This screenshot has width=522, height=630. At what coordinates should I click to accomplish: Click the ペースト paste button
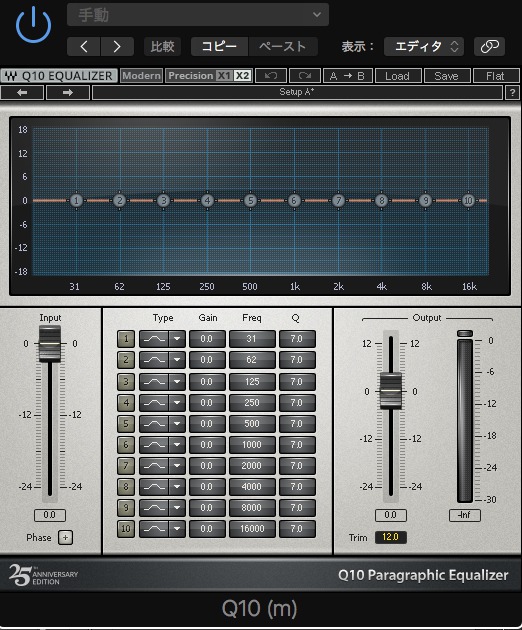click(283, 47)
